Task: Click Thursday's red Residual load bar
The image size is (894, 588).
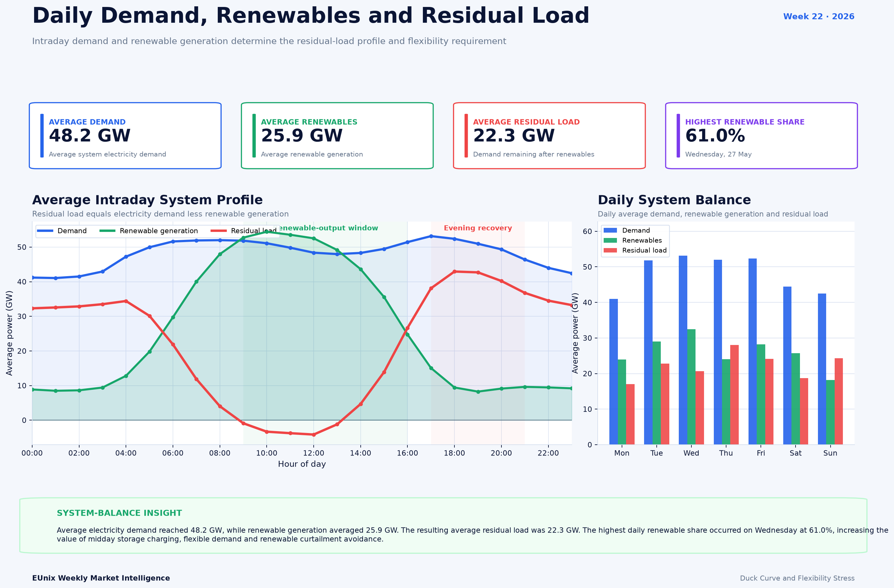Action: click(734, 395)
